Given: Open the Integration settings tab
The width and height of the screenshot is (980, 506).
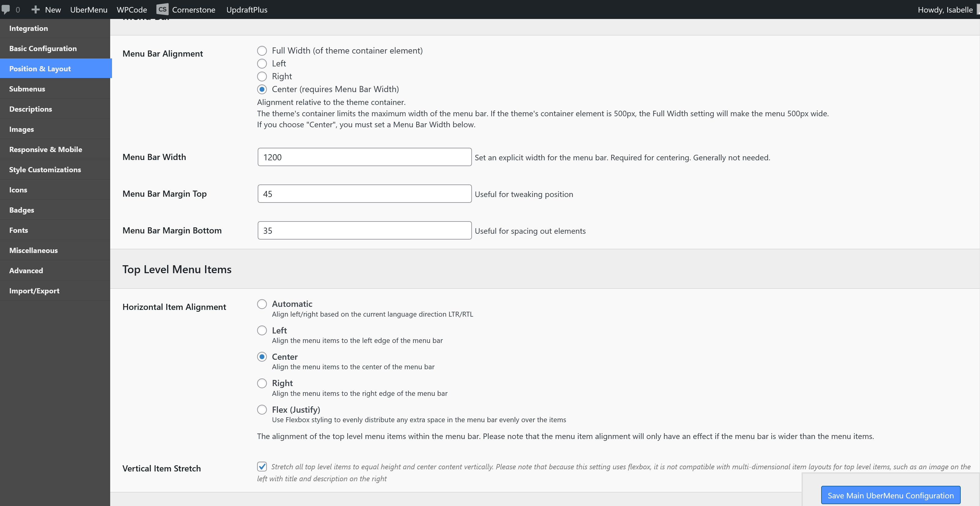Looking at the screenshot, I should tap(55, 28).
